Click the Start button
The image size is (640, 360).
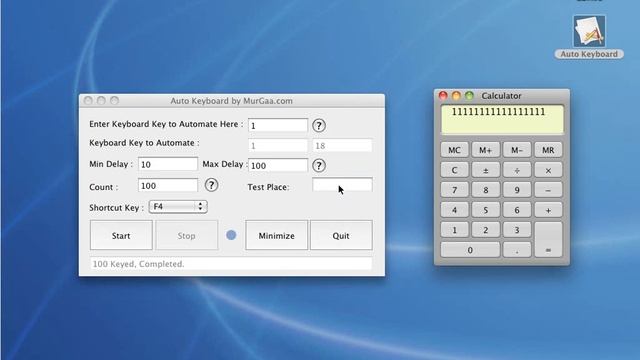(121, 236)
